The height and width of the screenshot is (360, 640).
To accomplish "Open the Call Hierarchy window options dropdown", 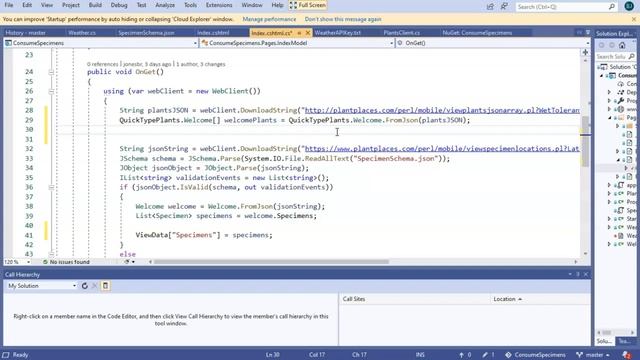I will tap(570, 274).
